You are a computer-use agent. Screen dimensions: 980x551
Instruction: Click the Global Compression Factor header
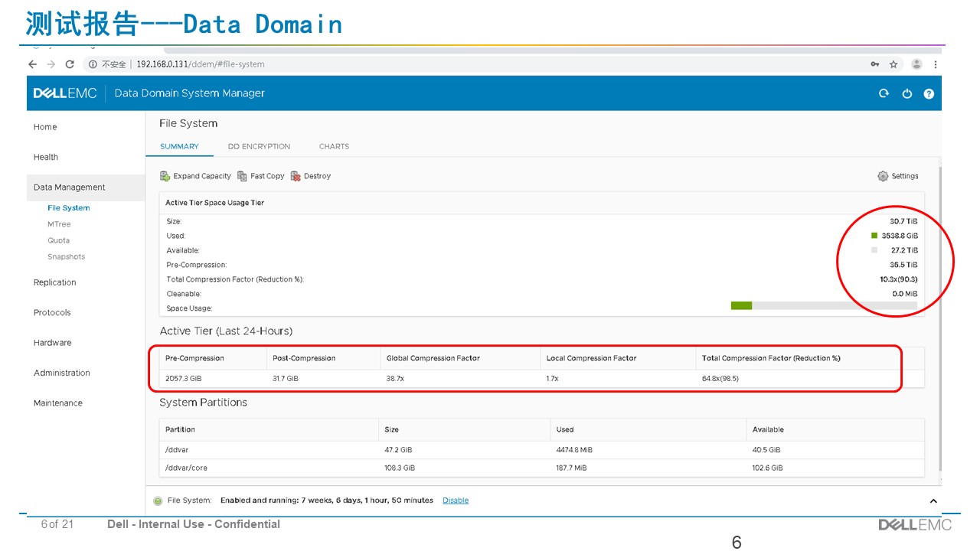click(x=433, y=358)
